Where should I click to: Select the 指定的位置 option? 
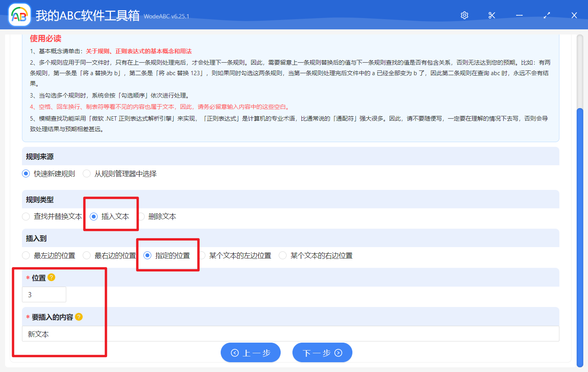[147, 255]
